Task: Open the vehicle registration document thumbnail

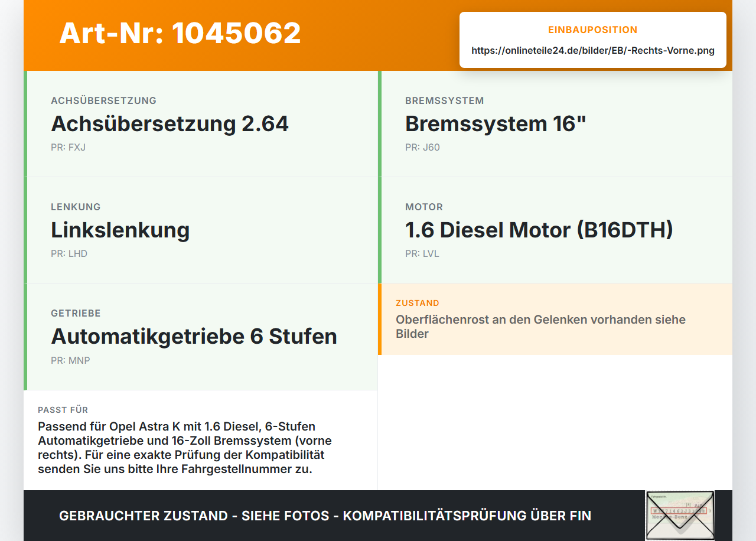Action: tap(680, 516)
